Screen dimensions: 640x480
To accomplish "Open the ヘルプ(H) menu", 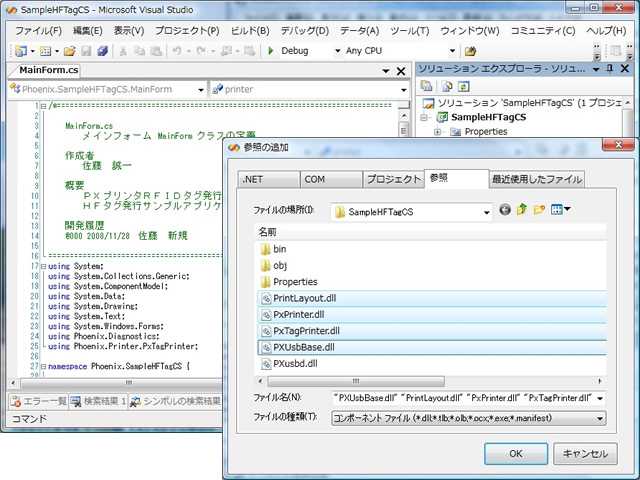I will (x=606, y=31).
